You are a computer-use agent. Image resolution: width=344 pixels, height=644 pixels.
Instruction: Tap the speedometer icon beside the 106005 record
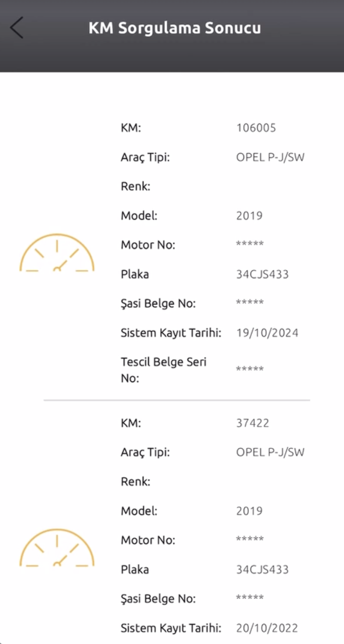tap(57, 253)
